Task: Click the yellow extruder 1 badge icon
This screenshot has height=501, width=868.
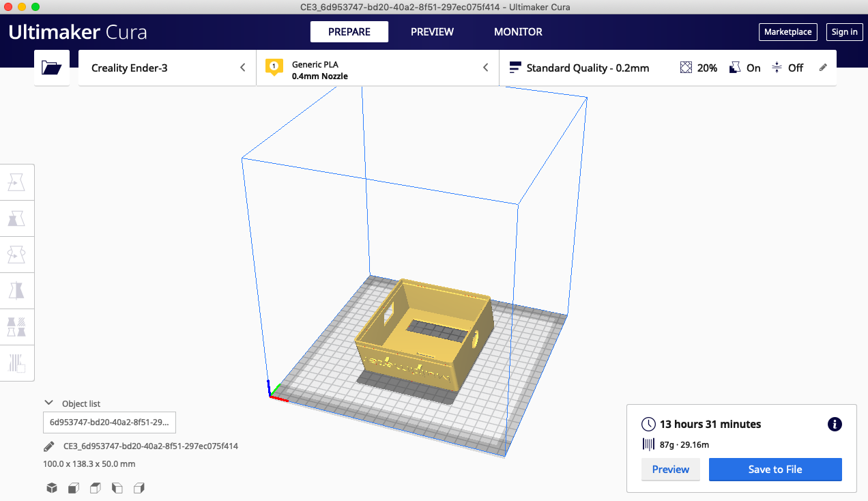Action: (x=274, y=67)
